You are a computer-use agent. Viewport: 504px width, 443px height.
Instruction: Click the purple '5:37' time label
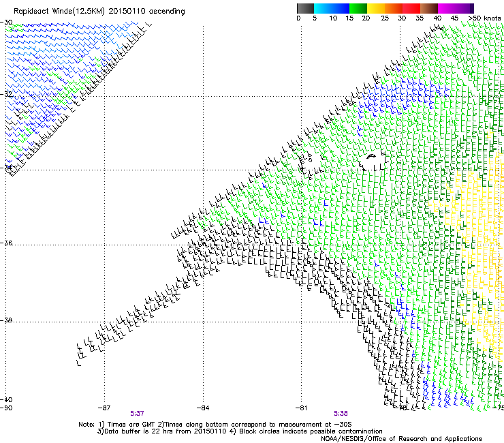137,413
